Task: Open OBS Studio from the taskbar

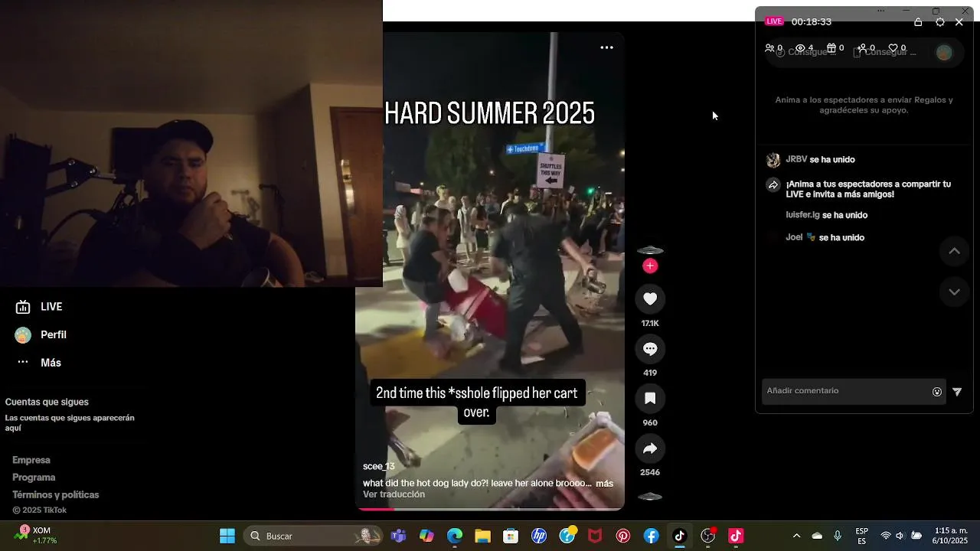Action: click(707, 536)
